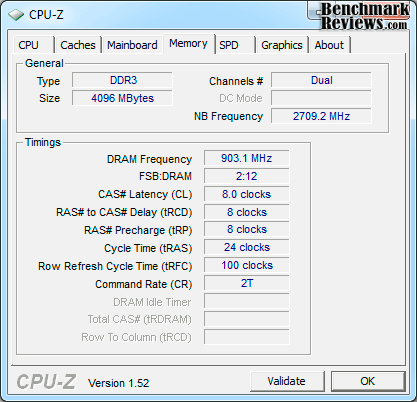This screenshot has width=417, height=402.
Task: Open the Caches tab
Action: click(78, 45)
